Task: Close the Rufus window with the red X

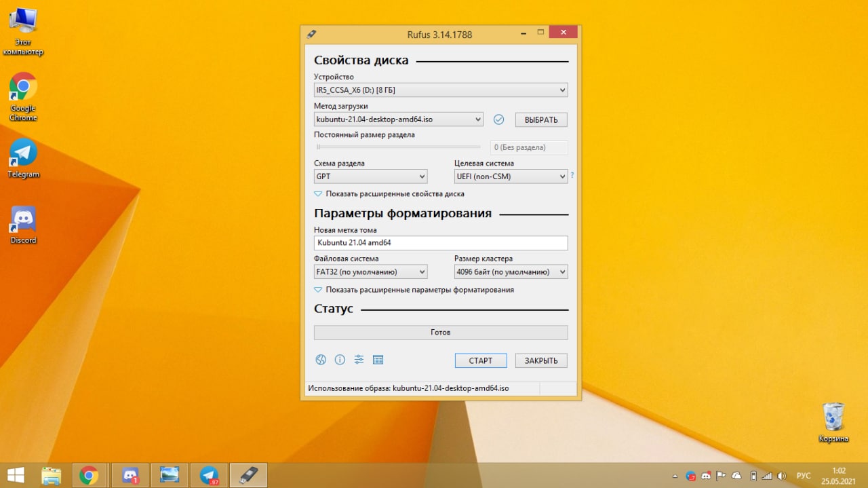Action: [563, 32]
